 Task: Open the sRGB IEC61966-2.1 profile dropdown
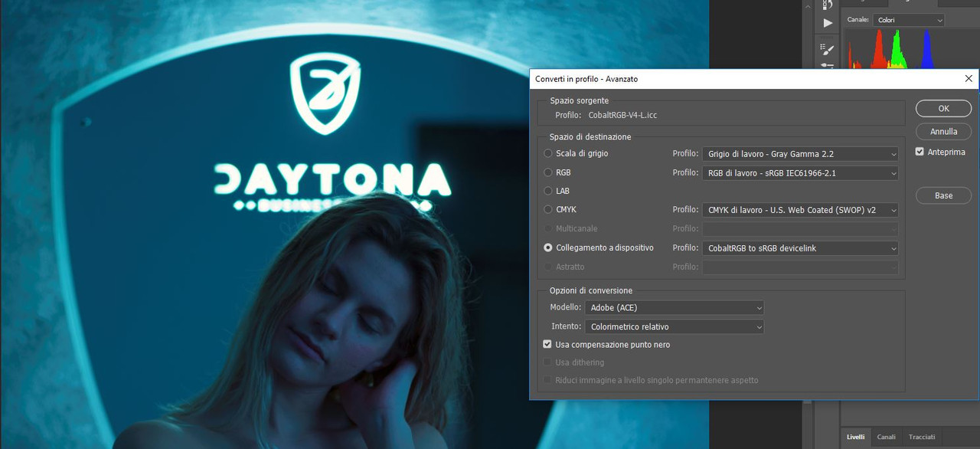tap(799, 173)
